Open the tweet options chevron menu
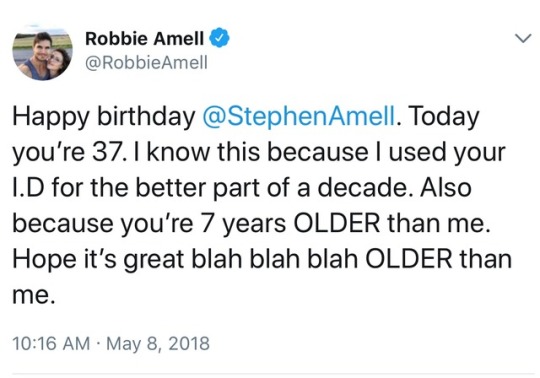The image size is (540, 378). pos(523,38)
